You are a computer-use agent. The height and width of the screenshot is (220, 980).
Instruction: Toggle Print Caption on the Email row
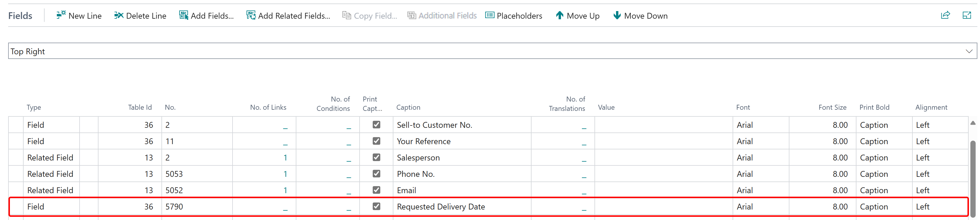[376, 190]
